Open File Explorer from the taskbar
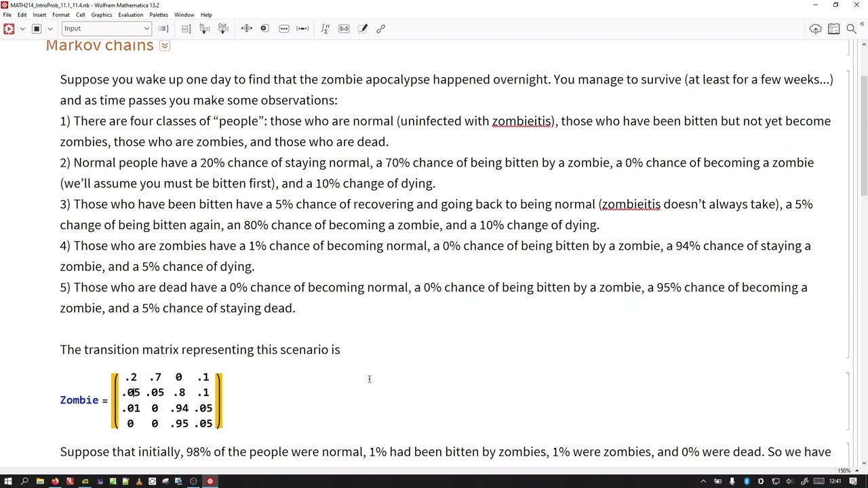 40,481
